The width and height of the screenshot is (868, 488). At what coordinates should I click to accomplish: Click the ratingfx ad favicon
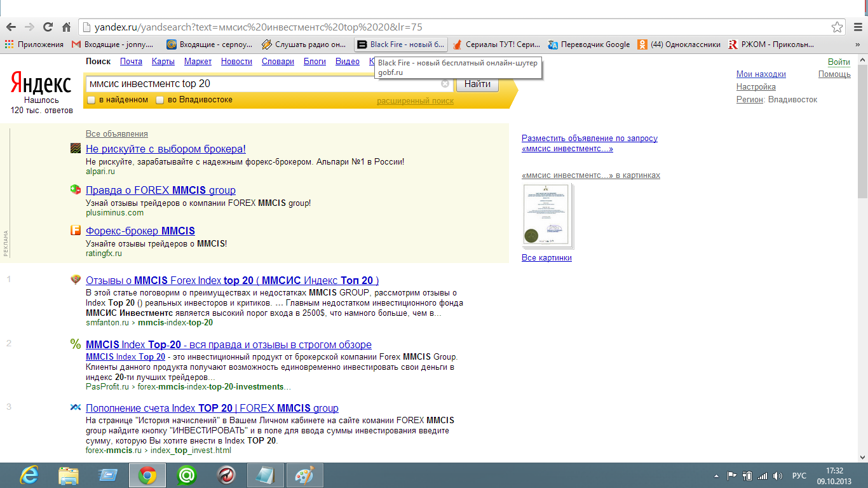pos(76,230)
